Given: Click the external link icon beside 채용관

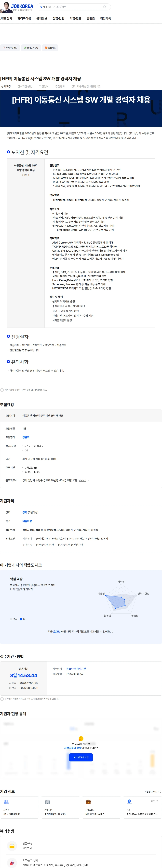Looking at the screenshot, I should 99,86.
